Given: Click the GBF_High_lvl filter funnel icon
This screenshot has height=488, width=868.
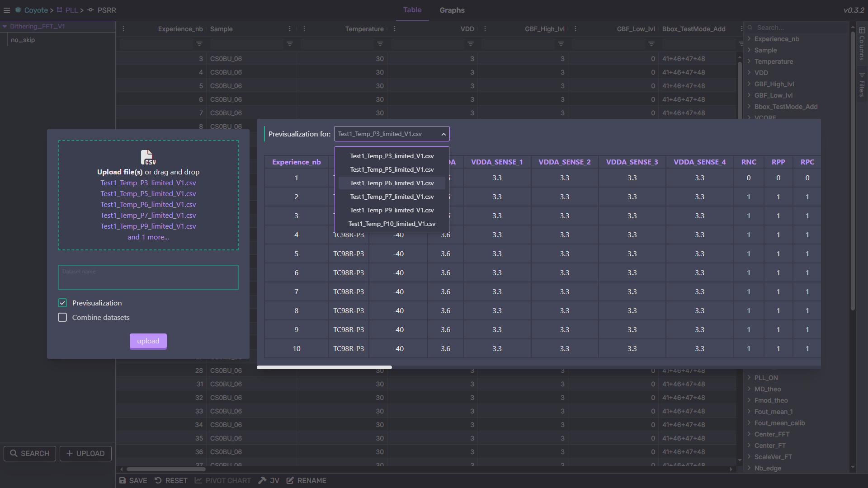Looking at the screenshot, I should tap(561, 44).
